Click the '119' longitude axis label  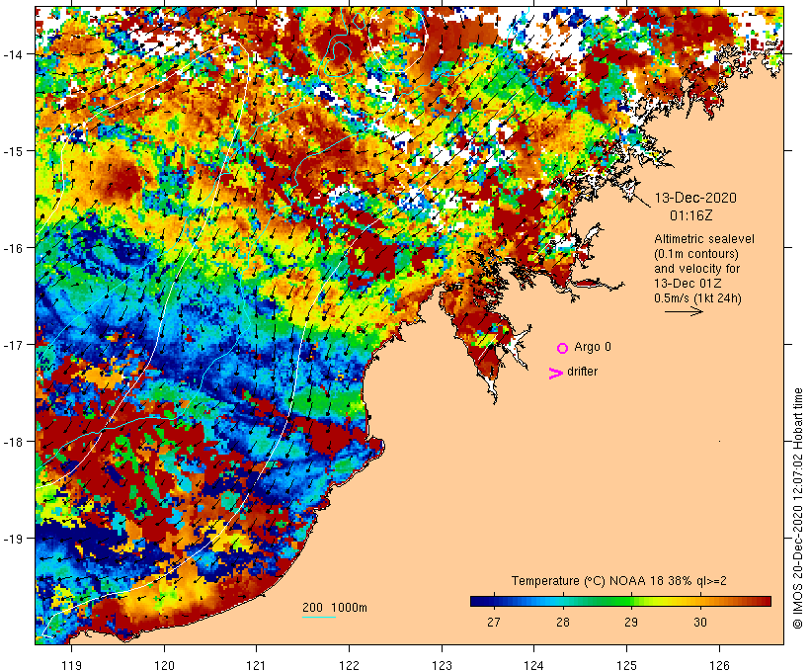point(71,665)
